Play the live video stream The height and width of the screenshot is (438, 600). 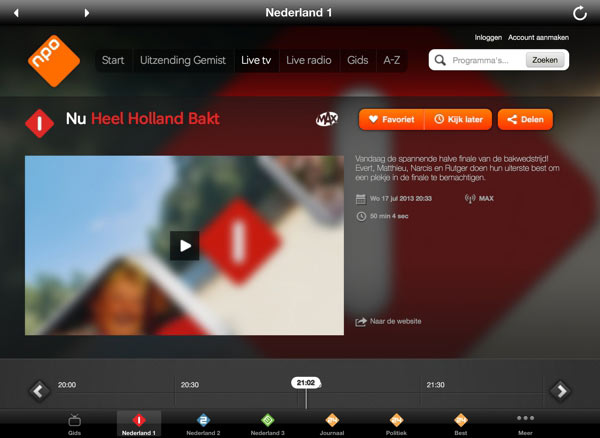(185, 246)
